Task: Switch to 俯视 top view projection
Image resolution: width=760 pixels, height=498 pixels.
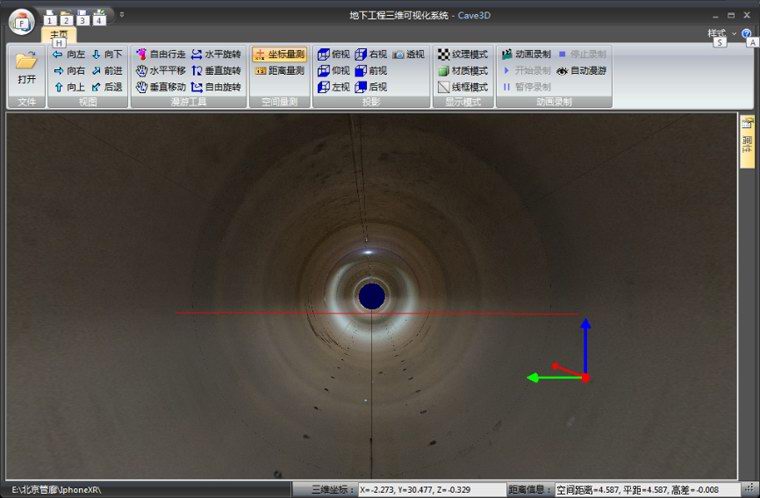Action: (333, 54)
